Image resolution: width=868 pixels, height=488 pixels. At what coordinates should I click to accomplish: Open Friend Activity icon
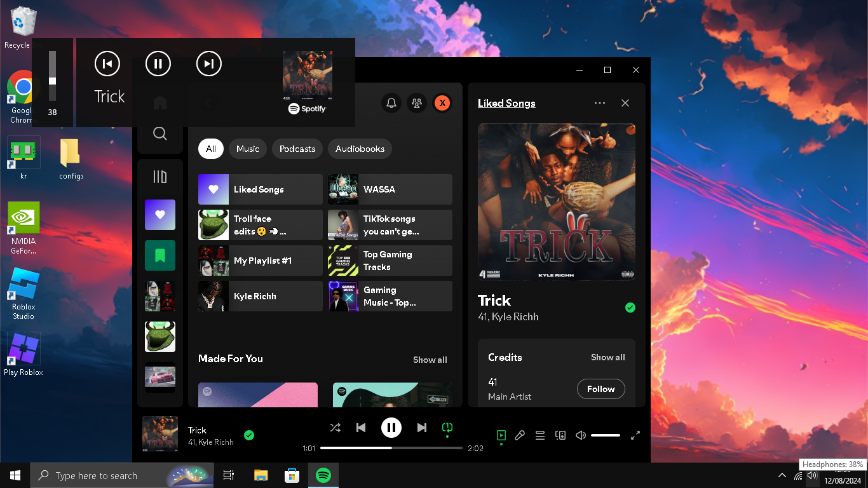(x=417, y=103)
